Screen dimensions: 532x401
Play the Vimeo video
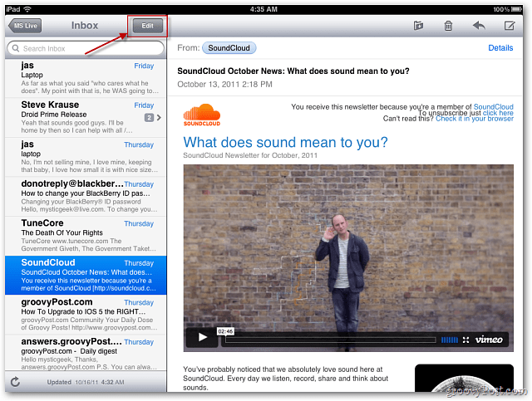pos(203,337)
